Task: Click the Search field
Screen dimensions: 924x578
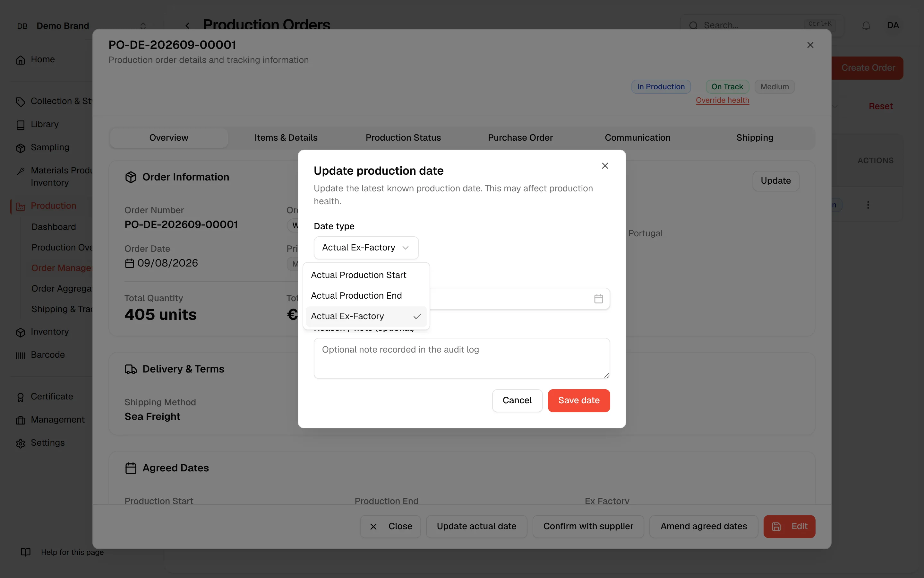Action: pyautogui.click(x=762, y=25)
